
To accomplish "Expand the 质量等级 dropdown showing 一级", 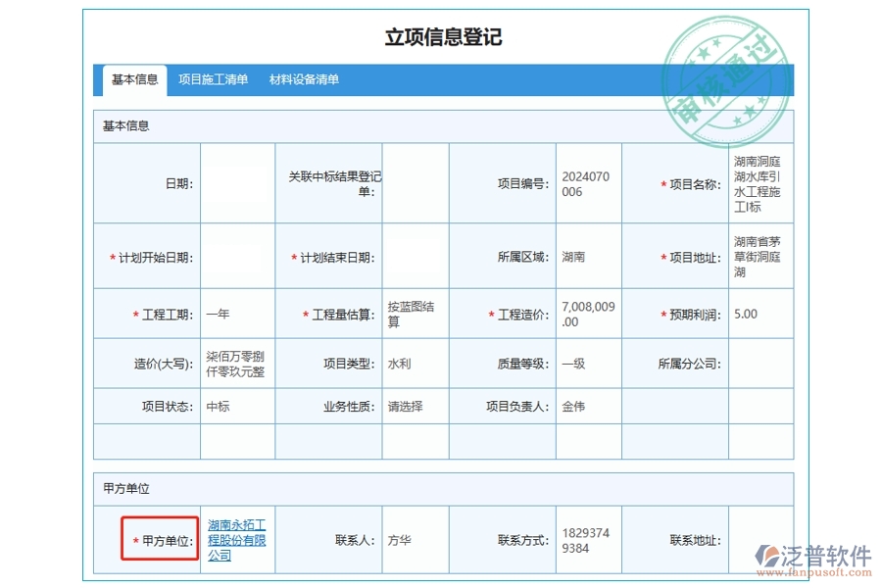I will point(588,364).
